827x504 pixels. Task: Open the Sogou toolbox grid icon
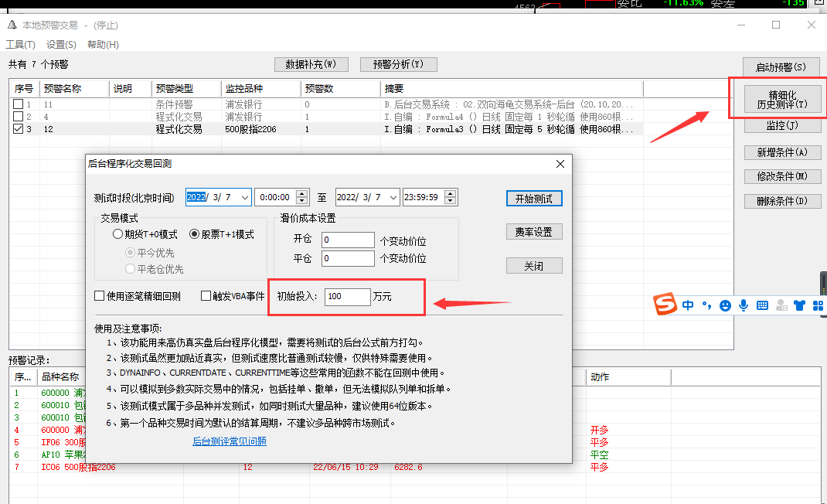point(818,305)
